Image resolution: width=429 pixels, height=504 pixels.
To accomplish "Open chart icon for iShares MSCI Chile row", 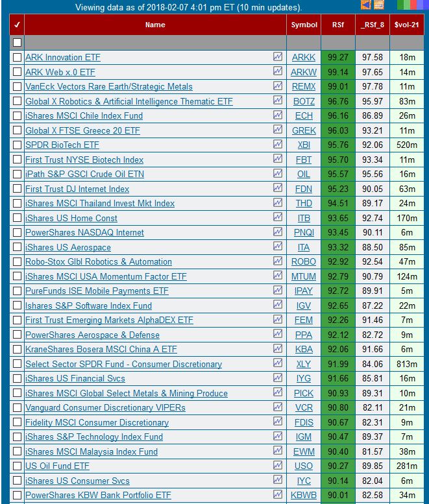I will pyautogui.click(x=278, y=115).
